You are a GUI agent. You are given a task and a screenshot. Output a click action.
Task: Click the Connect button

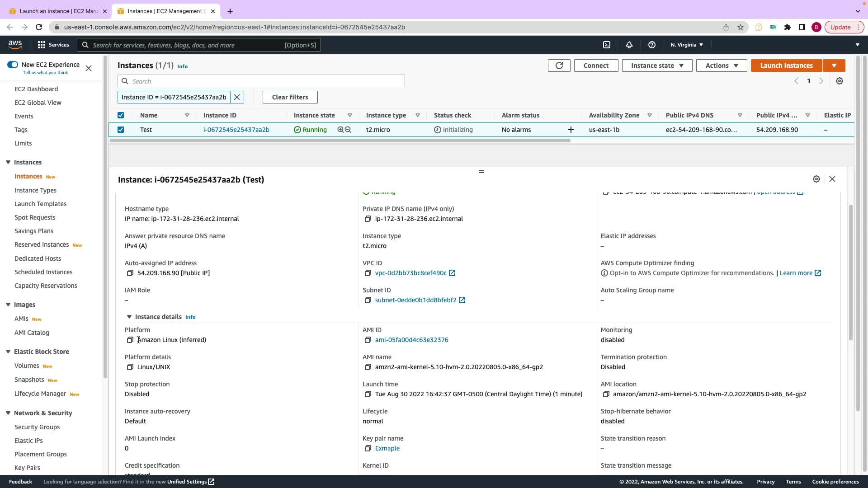coord(596,66)
